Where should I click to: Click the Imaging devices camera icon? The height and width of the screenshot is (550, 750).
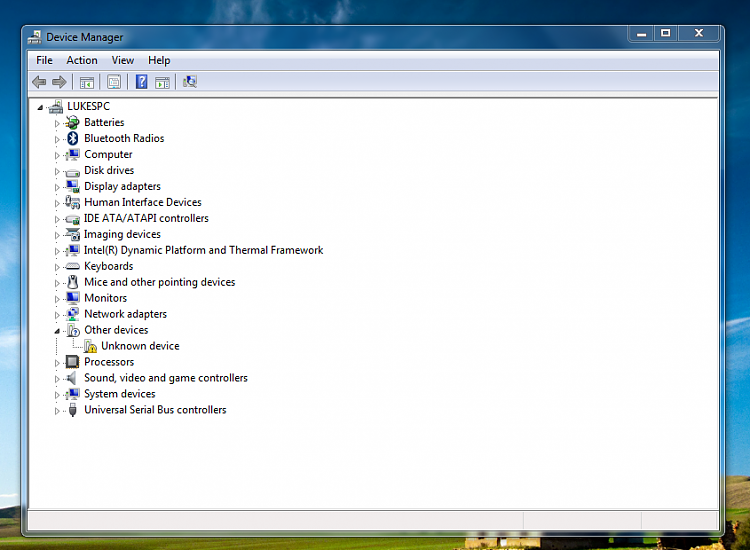73,234
